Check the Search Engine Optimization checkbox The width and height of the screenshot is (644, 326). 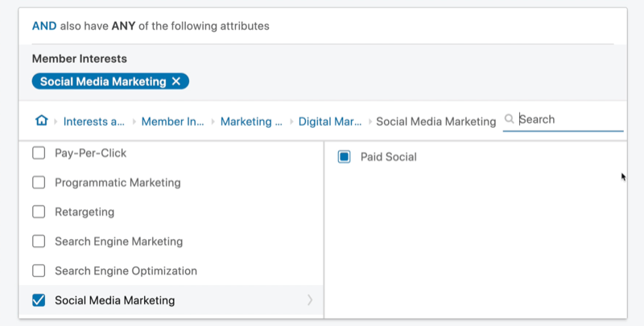(x=39, y=271)
